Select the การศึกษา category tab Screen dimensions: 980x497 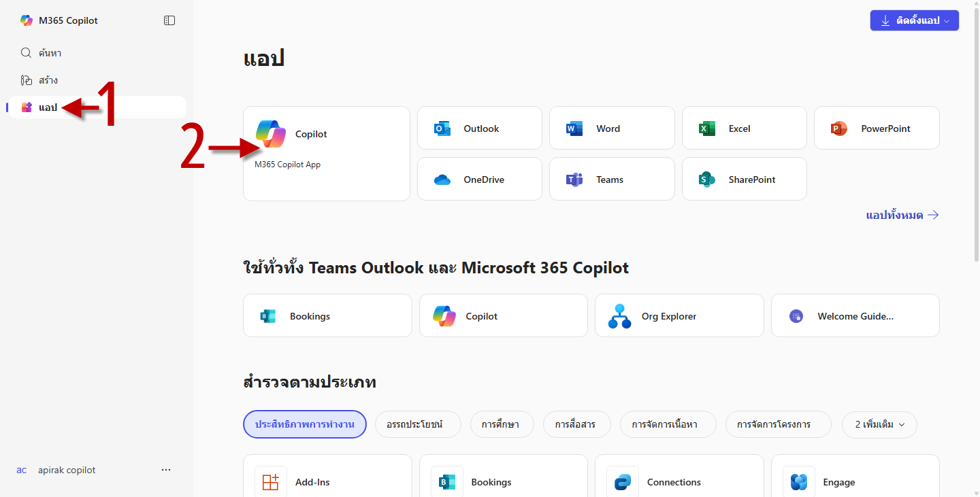(x=502, y=424)
